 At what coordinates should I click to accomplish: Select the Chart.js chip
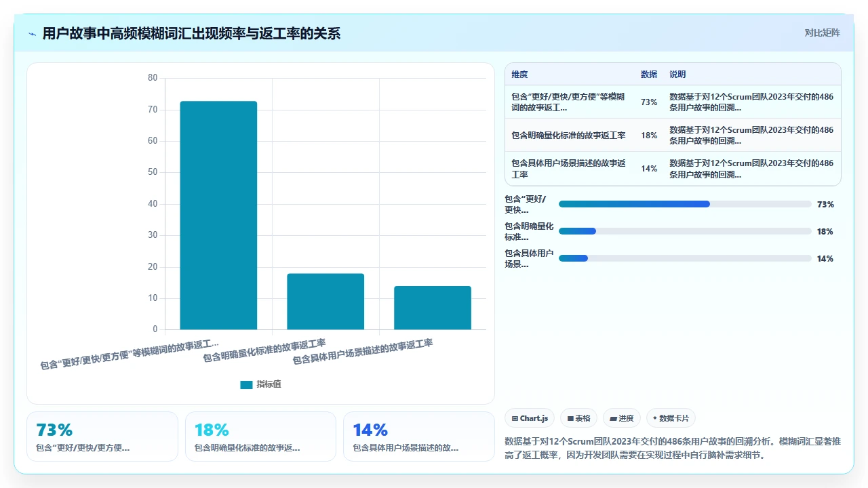530,418
